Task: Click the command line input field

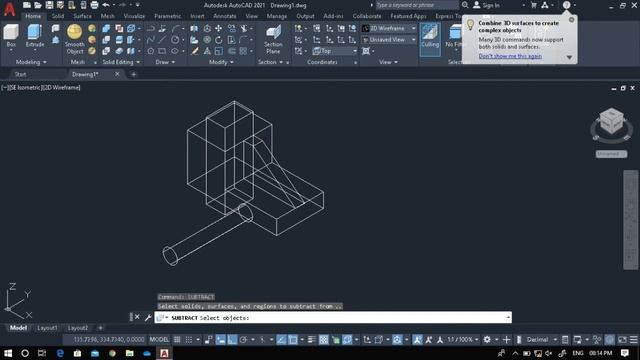Action: [333, 317]
